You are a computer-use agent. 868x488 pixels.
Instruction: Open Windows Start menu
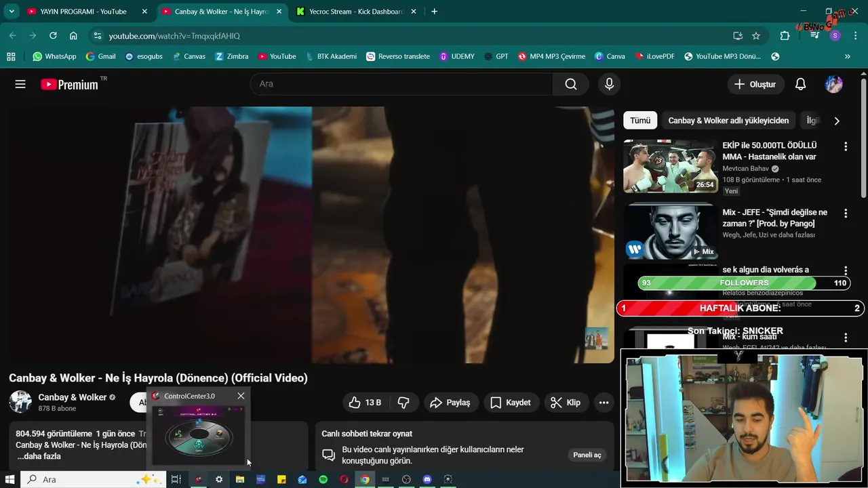tap(10, 479)
